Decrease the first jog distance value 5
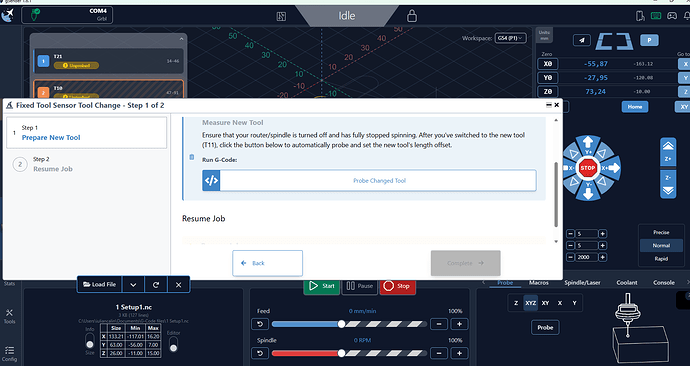The height and width of the screenshot is (366, 690). 570,234
